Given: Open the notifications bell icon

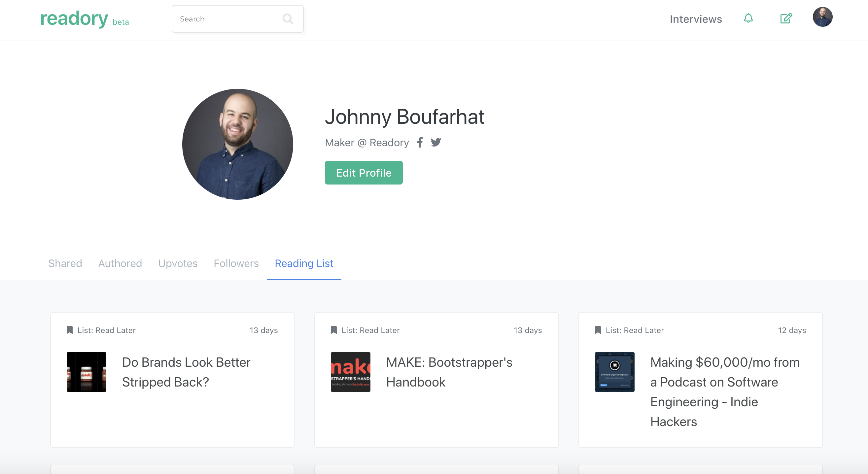Looking at the screenshot, I should 748,18.
